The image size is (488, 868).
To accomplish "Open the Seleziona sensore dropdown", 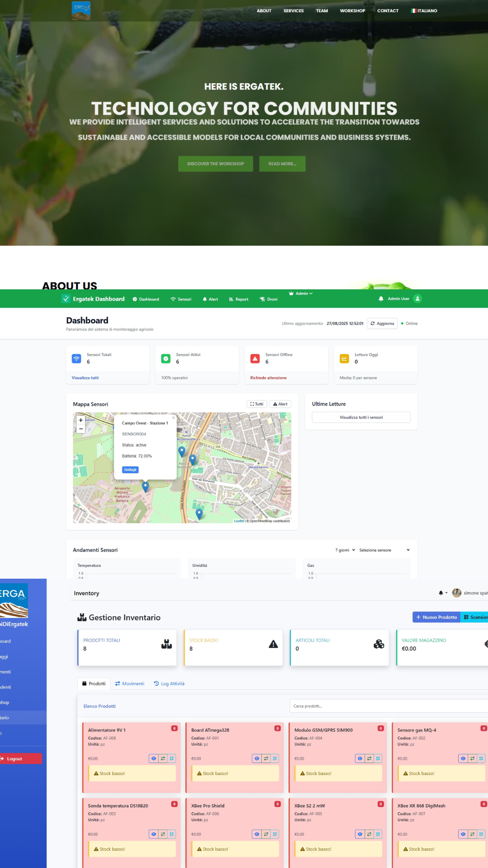I will tap(384, 550).
